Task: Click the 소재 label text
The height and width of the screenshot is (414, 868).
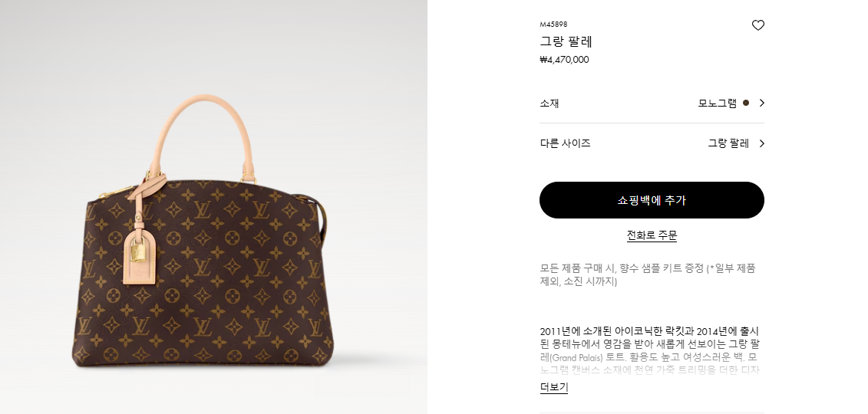Action: (x=550, y=103)
